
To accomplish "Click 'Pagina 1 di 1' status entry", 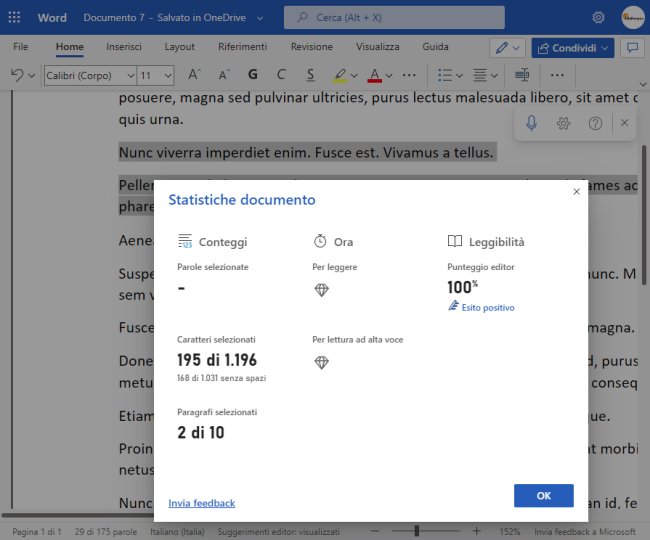I will pyautogui.click(x=36, y=531).
